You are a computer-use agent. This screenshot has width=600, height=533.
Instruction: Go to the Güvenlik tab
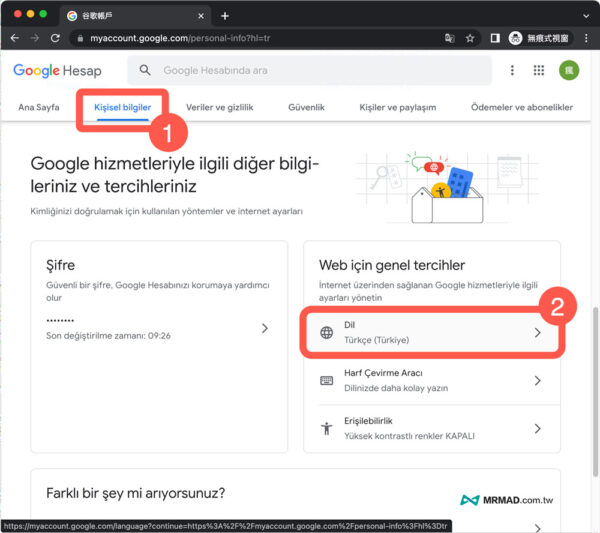307,108
